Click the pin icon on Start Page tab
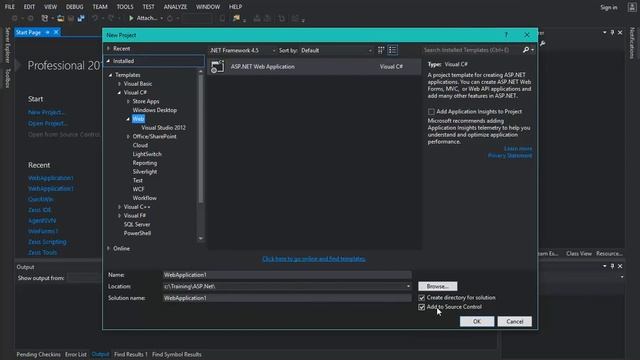 [x=48, y=32]
